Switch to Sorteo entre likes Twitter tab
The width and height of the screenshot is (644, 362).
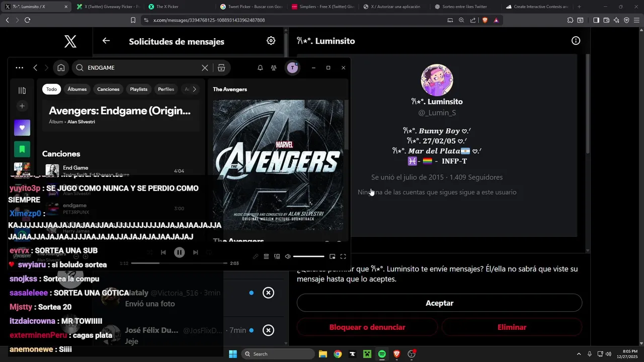pyautogui.click(x=465, y=7)
